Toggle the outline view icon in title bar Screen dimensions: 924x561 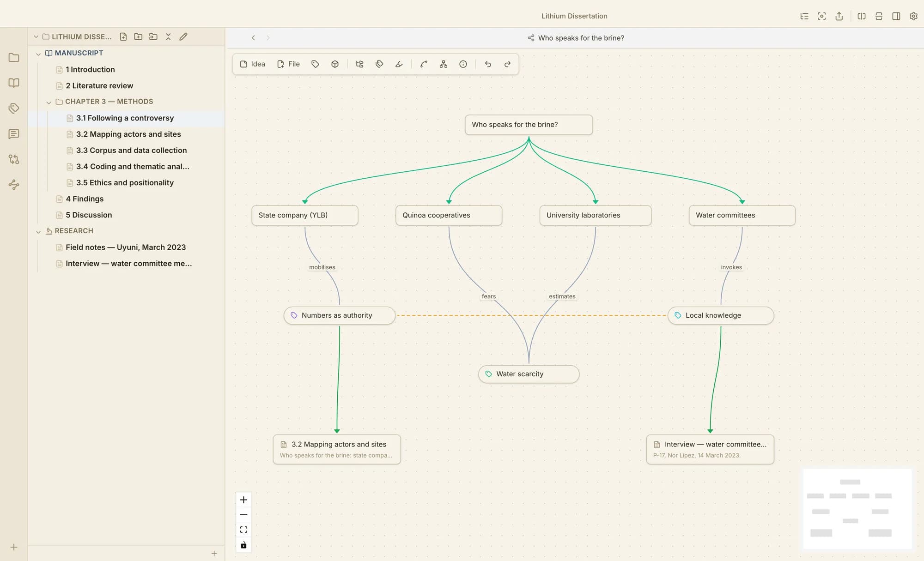804,16
